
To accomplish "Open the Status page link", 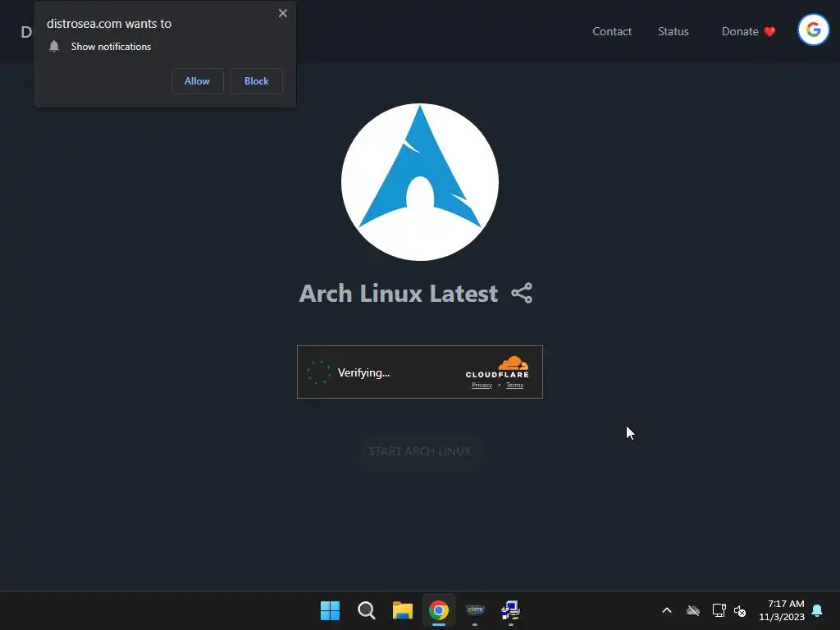I will click(673, 31).
